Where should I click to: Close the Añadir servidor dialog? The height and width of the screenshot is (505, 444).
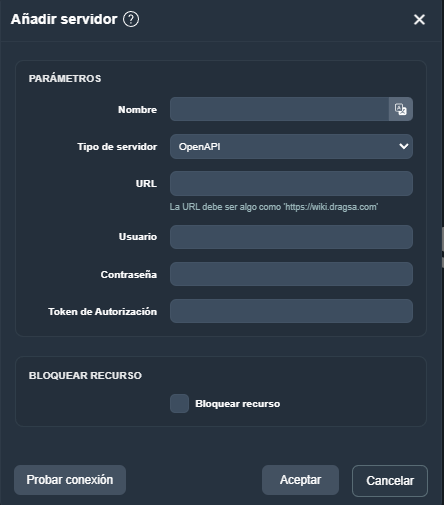coord(419,19)
